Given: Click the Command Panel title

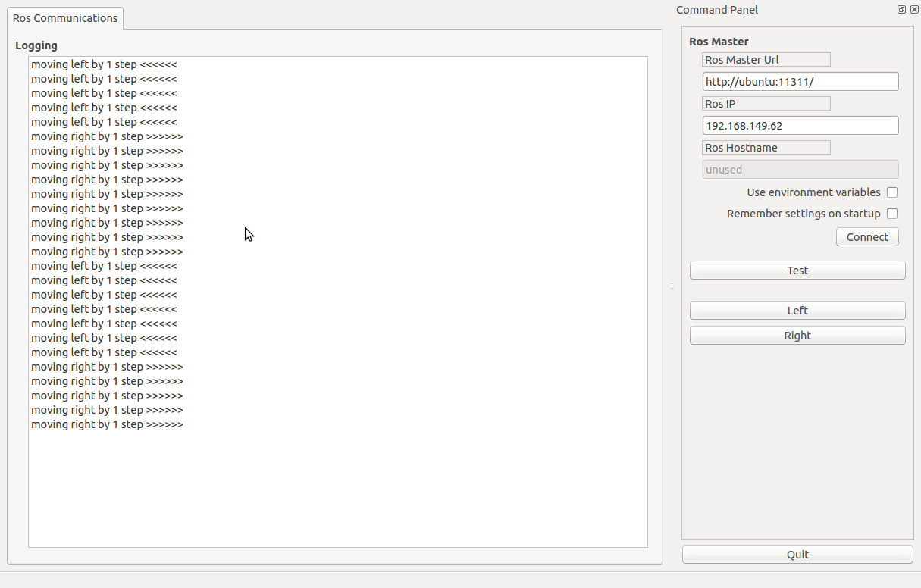Looking at the screenshot, I should [x=717, y=10].
